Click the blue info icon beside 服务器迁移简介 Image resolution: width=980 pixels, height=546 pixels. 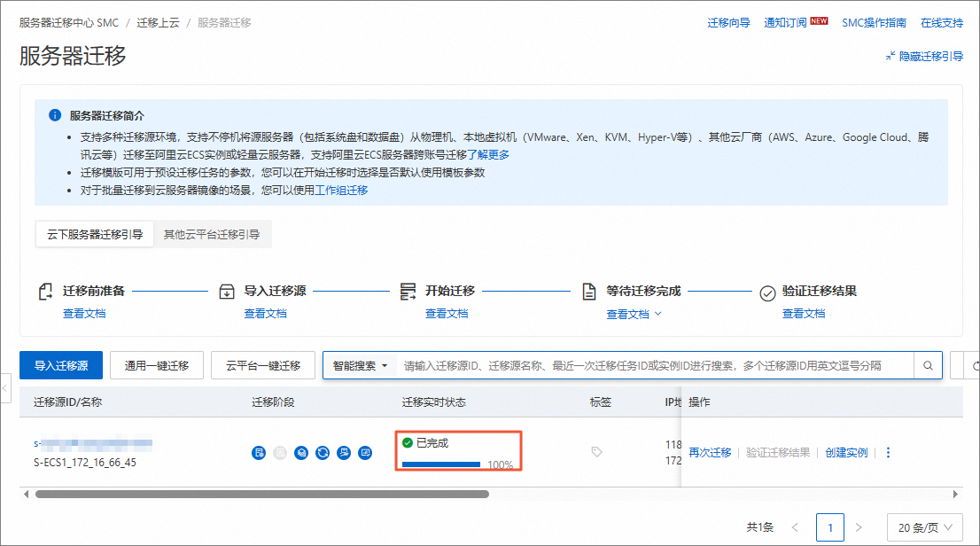[x=55, y=115]
